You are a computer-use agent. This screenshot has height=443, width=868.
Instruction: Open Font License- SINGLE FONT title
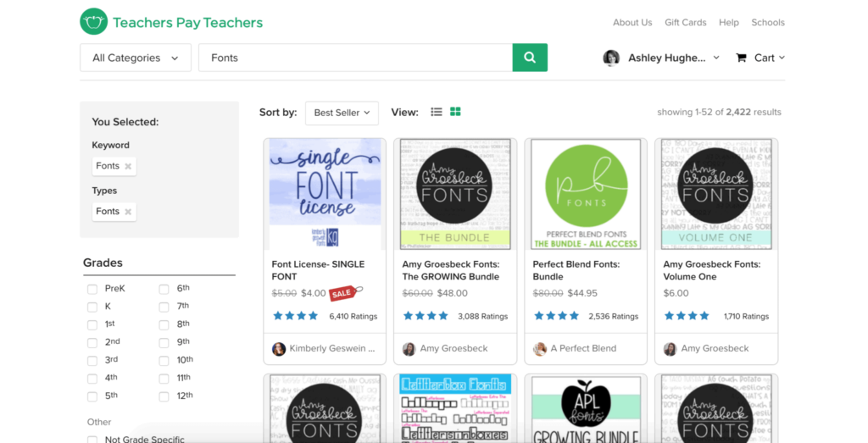[318, 270]
